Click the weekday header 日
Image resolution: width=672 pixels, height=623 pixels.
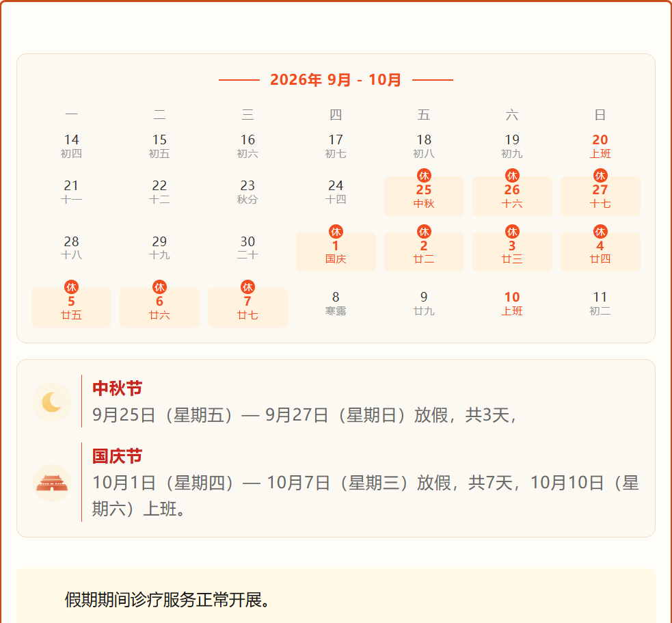click(x=600, y=114)
